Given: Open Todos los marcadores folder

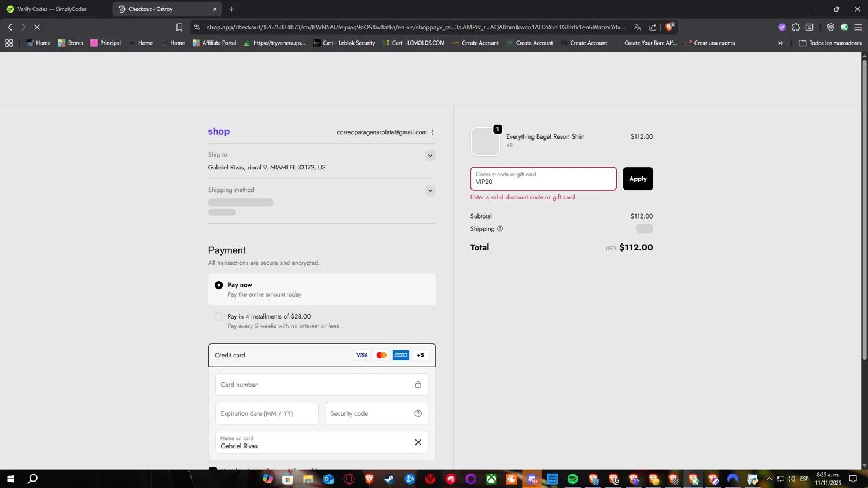Looking at the screenshot, I should pyautogui.click(x=830, y=43).
